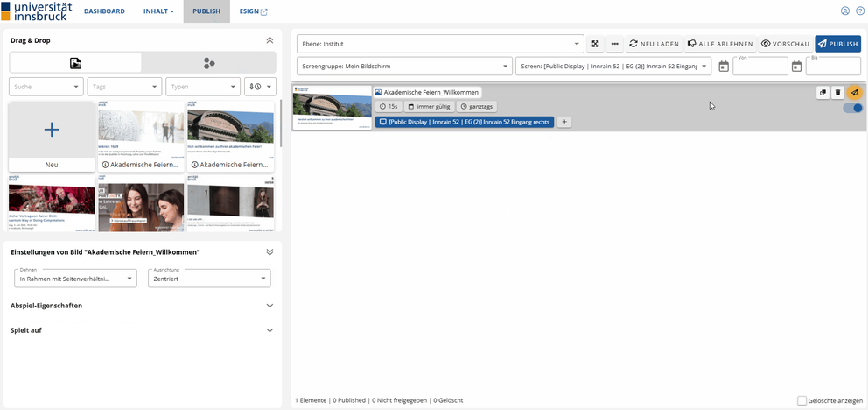Open the Ausrichtung Zentriert dropdown
Screen dimensions: 868x410
point(208,279)
